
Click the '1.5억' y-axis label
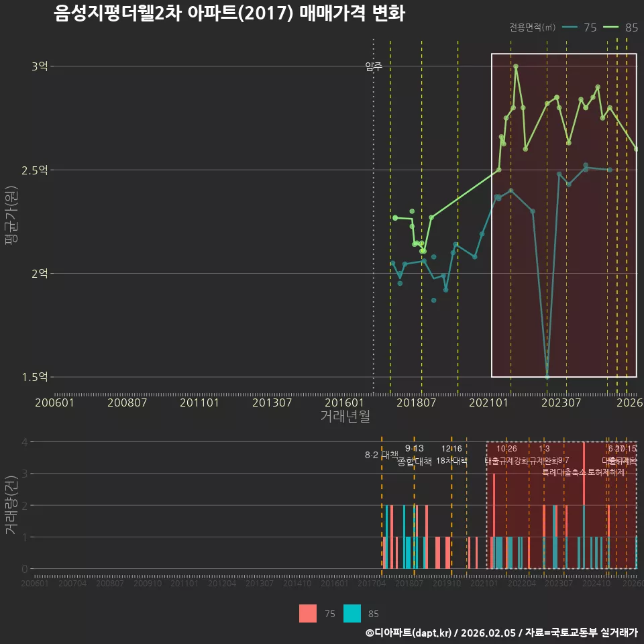point(35,377)
